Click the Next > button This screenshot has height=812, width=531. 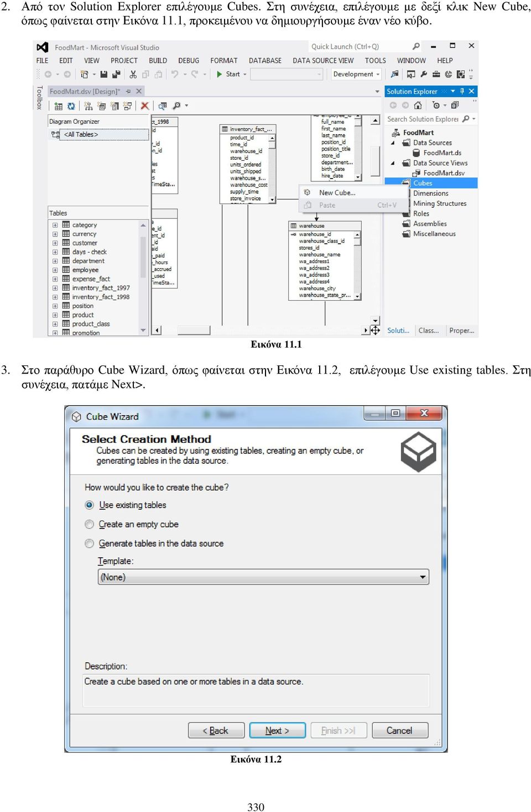(277, 731)
